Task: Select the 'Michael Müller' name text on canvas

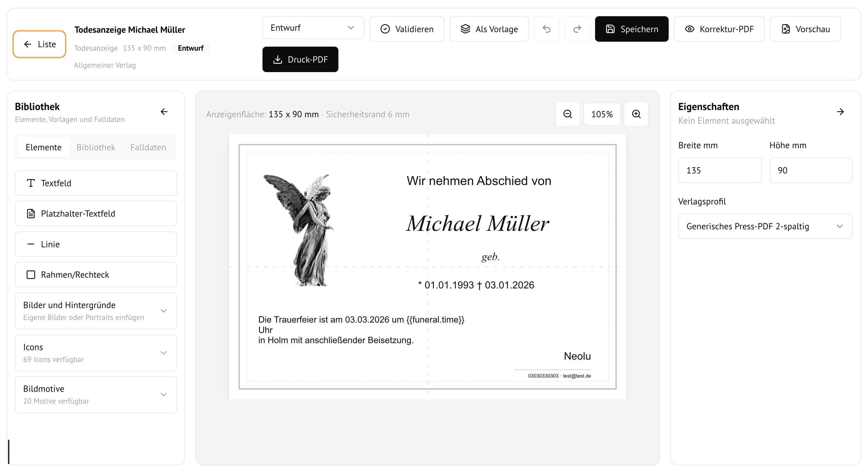Action: pos(478,224)
